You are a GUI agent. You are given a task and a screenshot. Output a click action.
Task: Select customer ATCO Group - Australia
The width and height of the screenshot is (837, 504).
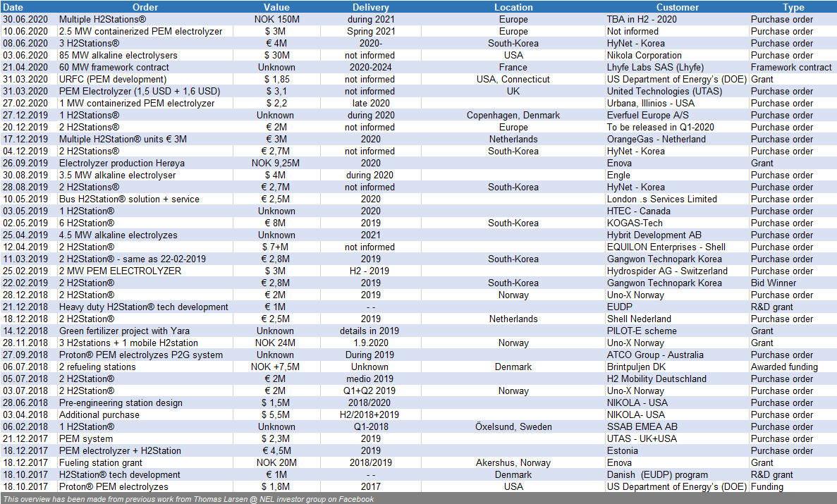point(655,355)
